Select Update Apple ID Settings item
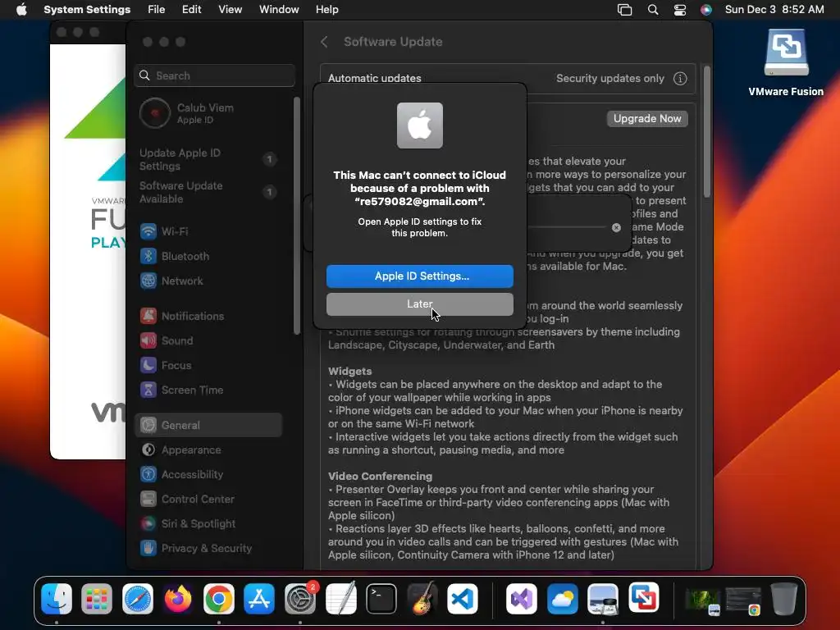Viewport: 840px width, 630px height. (x=209, y=160)
